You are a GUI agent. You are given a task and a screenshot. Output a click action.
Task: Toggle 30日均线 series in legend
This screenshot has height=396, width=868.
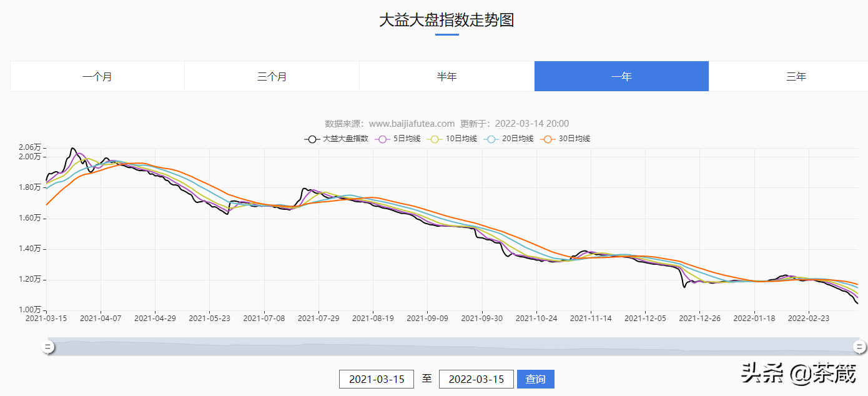(565, 139)
